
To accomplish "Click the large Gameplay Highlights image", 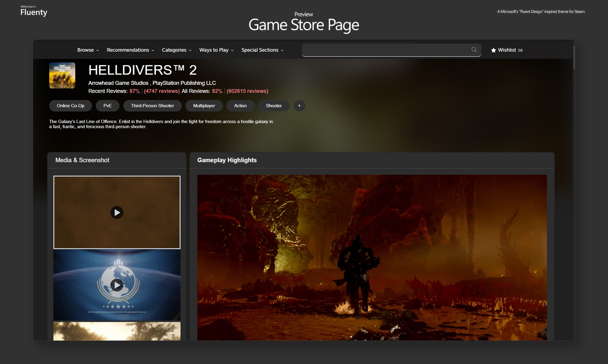I will (x=372, y=257).
